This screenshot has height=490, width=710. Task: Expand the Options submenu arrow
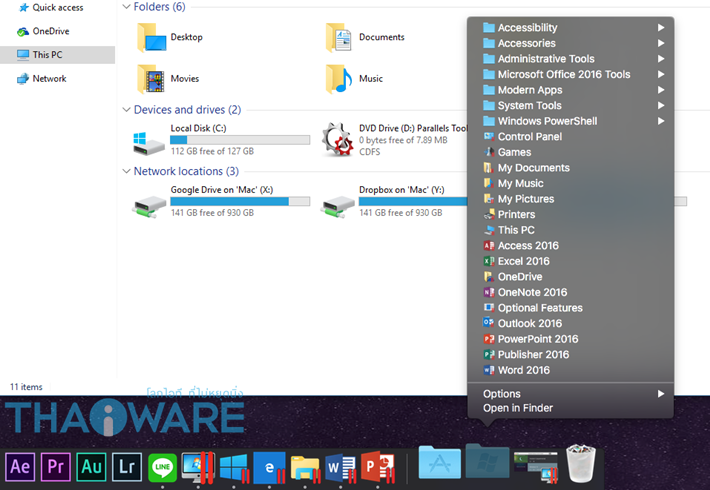[x=661, y=394]
